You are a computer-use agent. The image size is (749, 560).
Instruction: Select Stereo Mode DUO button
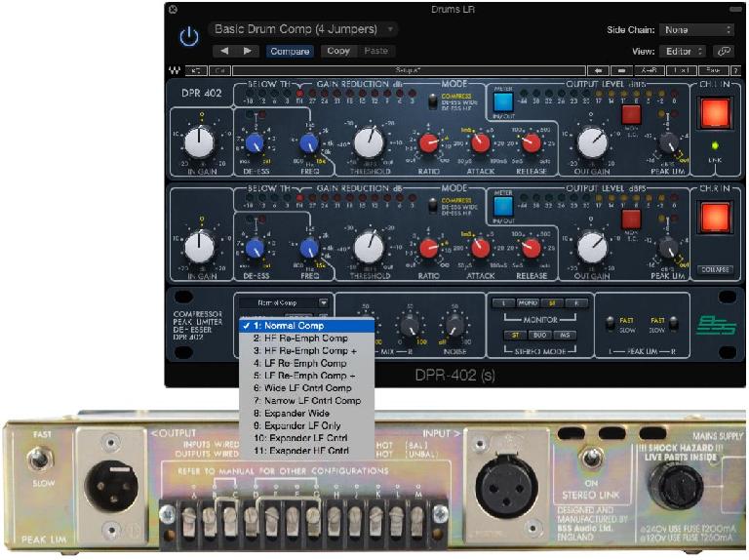539,336
